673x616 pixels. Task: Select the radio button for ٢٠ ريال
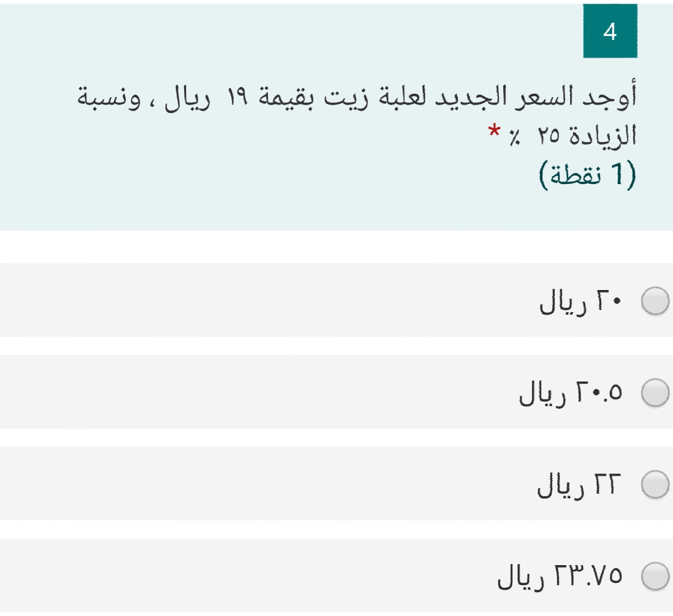point(655,301)
